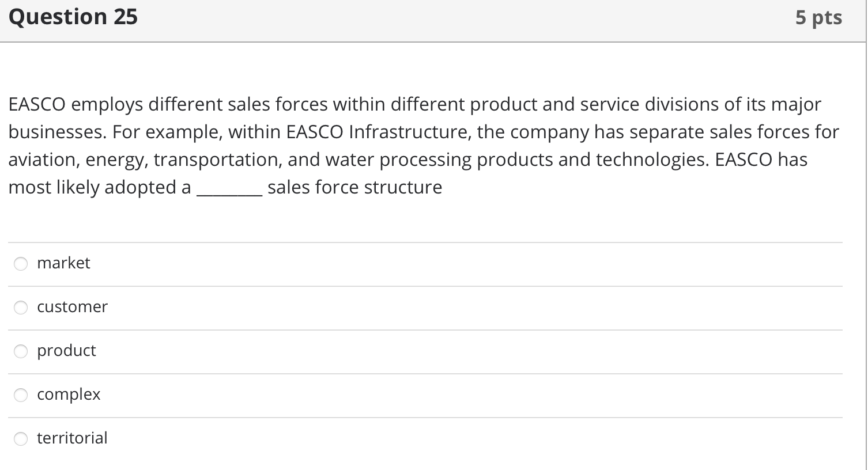This screenshot has width=868, height=470.
Task: Select the 'market' radio button
Action: point(21,264)
